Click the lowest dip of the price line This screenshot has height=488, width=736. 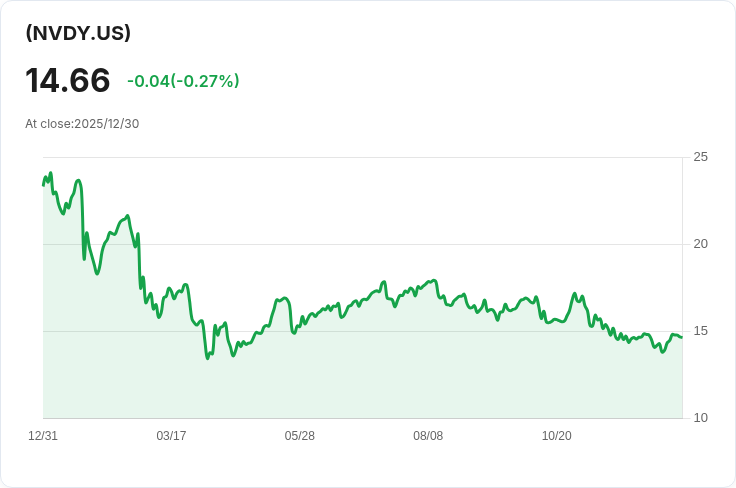click(207, 358)
